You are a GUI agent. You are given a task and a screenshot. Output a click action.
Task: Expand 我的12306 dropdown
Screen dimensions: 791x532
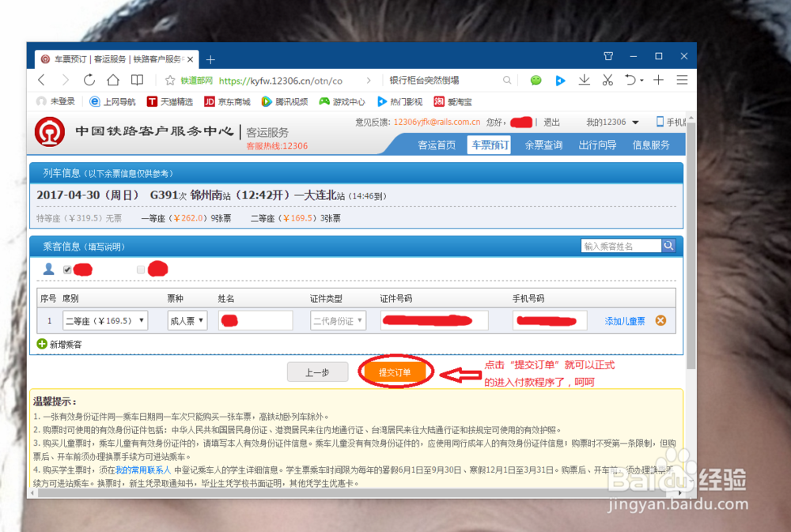[x=612, y=122]
